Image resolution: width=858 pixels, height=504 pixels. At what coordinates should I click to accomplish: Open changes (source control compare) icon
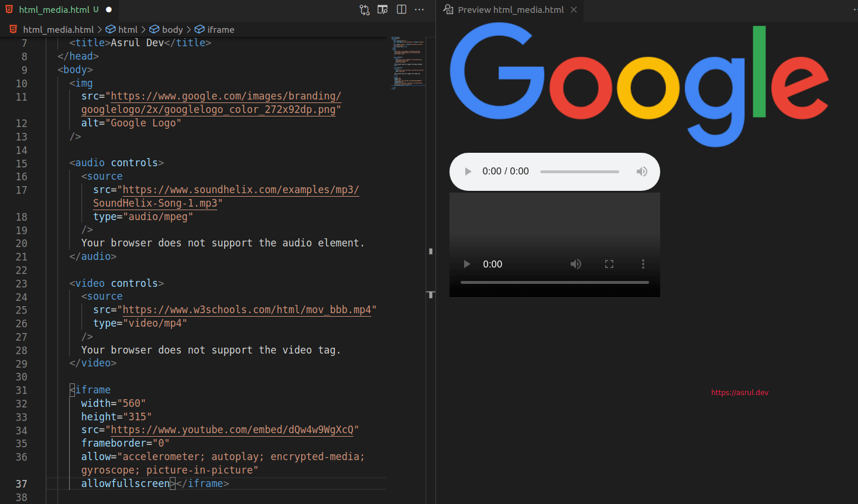365,9
